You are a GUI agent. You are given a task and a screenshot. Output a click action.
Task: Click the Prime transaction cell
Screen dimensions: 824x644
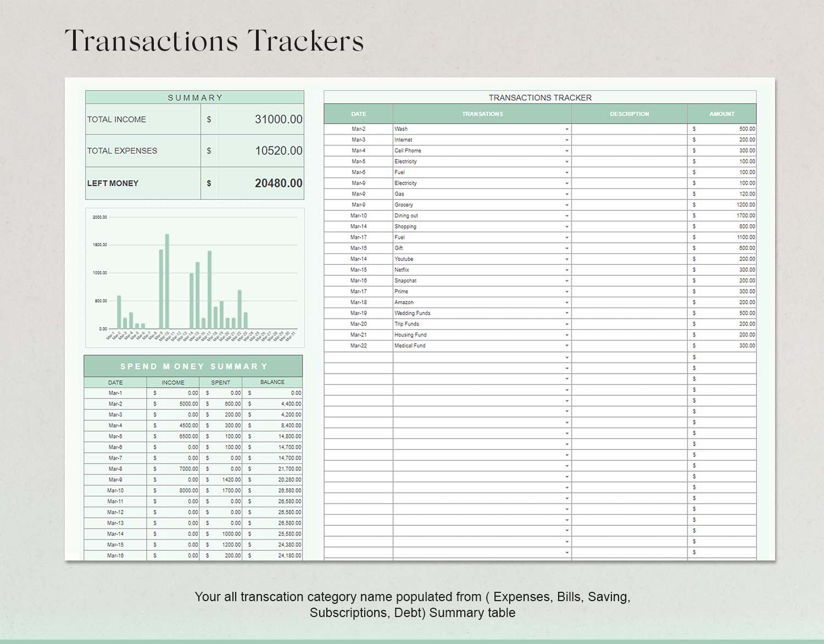(x=482, y=292)
